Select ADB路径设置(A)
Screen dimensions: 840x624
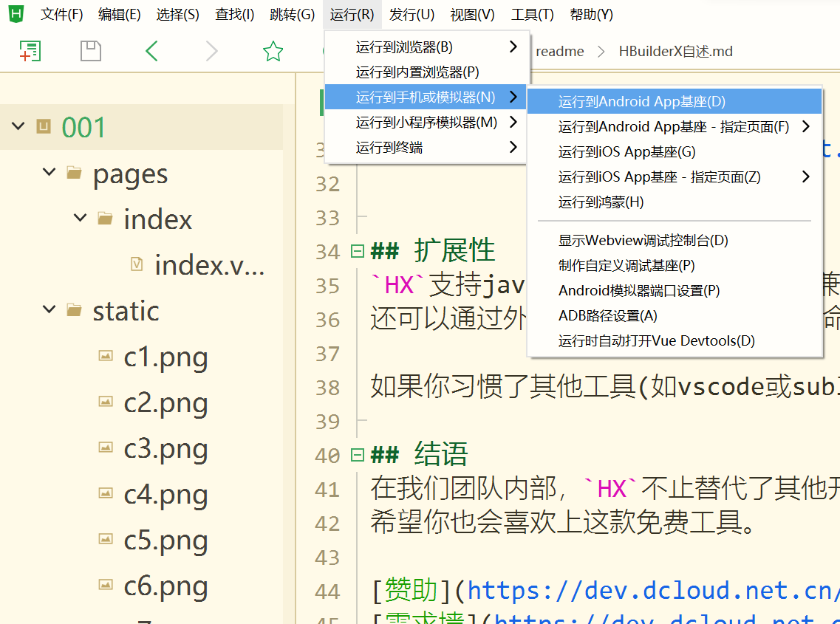pos(675,315)
